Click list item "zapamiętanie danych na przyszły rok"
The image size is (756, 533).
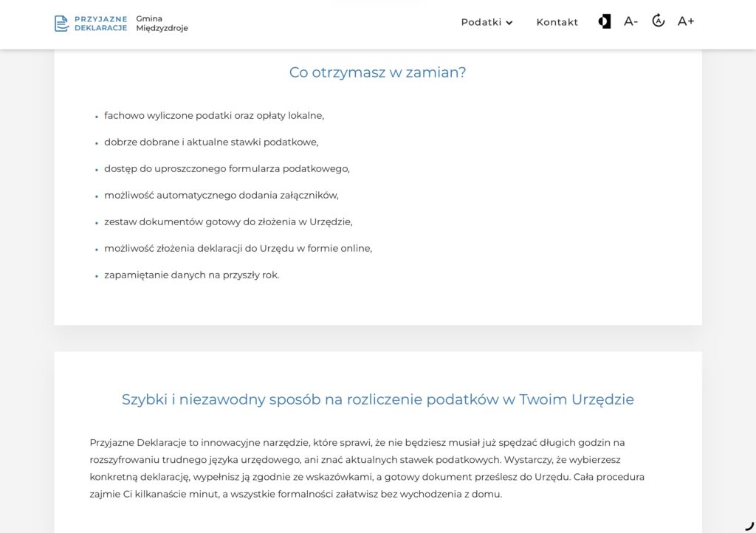(192, 275)
